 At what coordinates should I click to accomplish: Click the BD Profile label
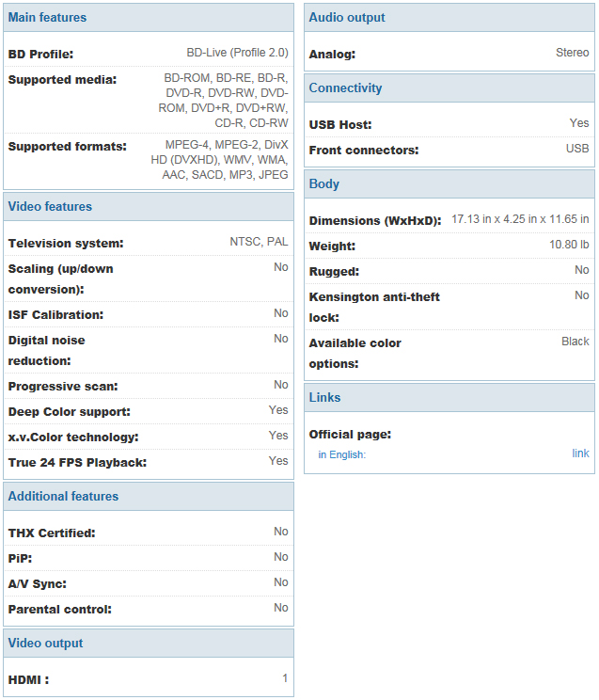40,55
